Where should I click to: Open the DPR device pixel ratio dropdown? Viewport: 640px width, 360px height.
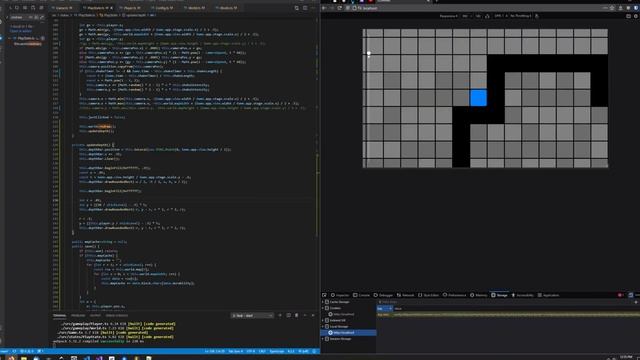point(500,16)
